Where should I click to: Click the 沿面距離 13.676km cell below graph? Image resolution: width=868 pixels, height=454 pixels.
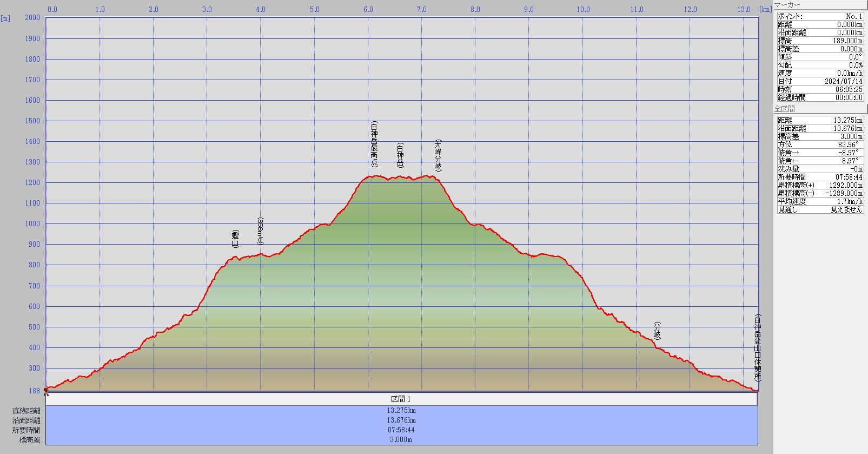pos(401,420)
